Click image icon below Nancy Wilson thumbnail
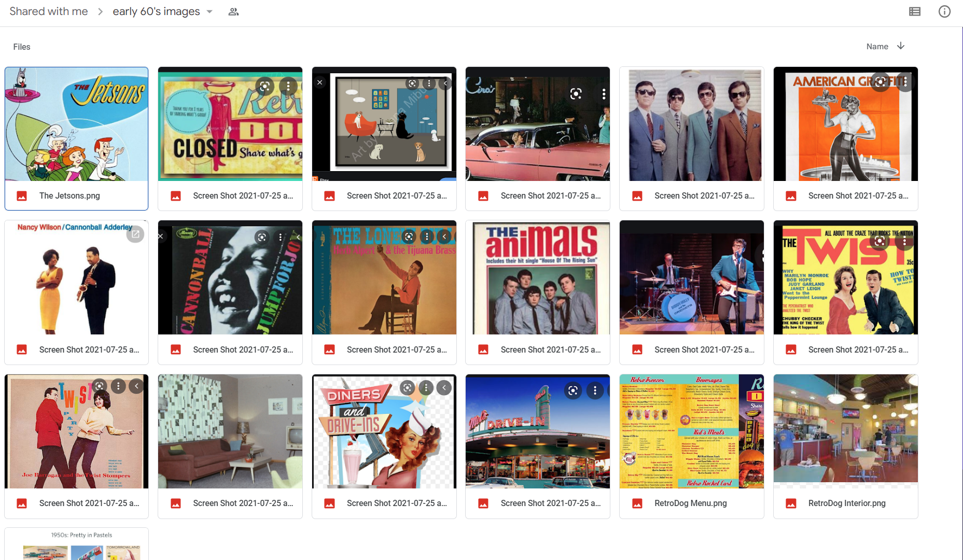This screenshot has height=560, width=963. coord(22,349)
